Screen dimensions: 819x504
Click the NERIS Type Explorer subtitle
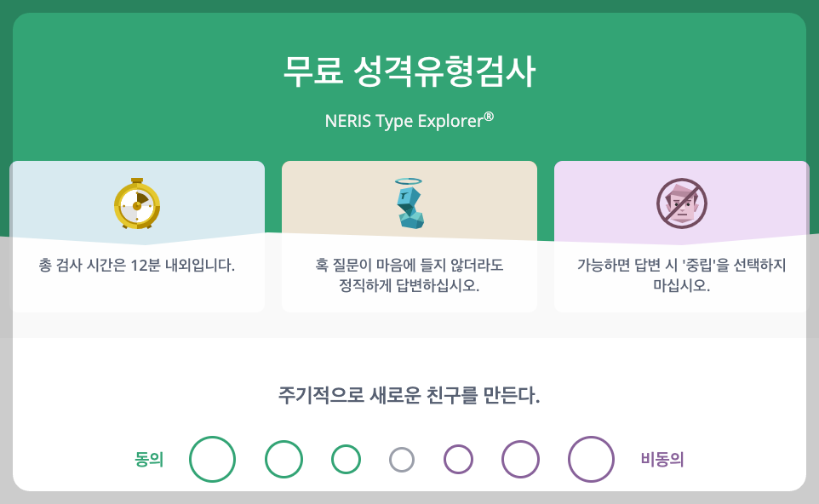(409, 118)
